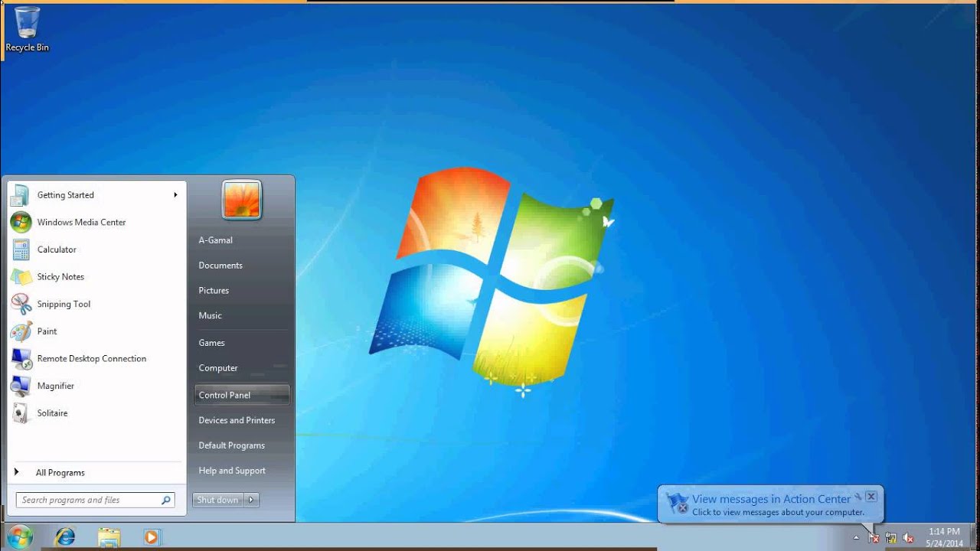Expand the Getting Started submenu arrow
The width and height of the screenshot is (980, 551).
pos(175,195)
